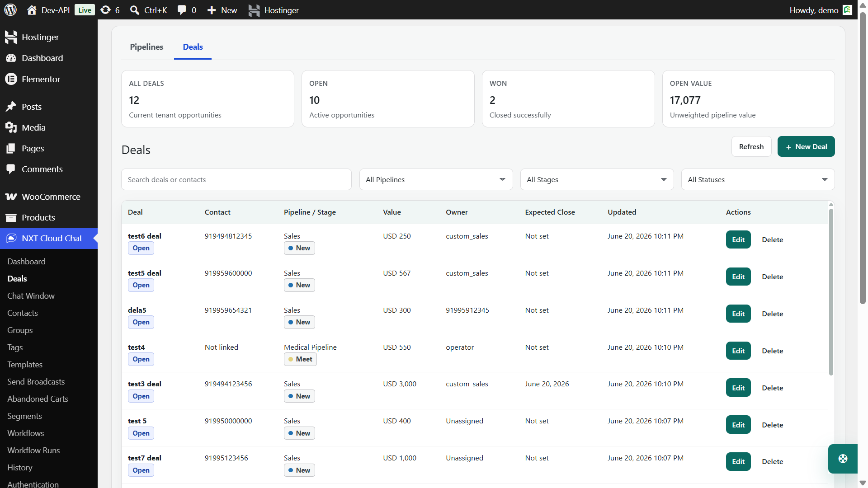Focus the Search deals or contacts field
Screen dimensions: 868x488
236,179
